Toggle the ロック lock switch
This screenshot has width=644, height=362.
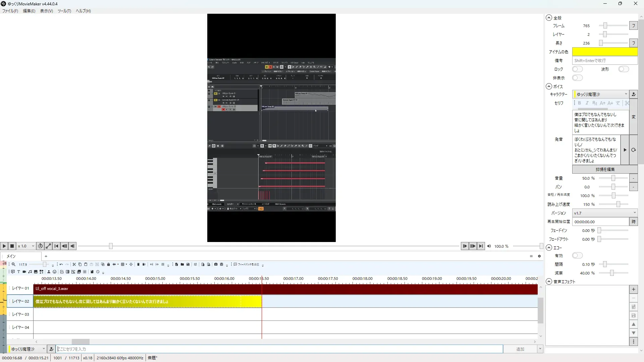tap(577, 69)
